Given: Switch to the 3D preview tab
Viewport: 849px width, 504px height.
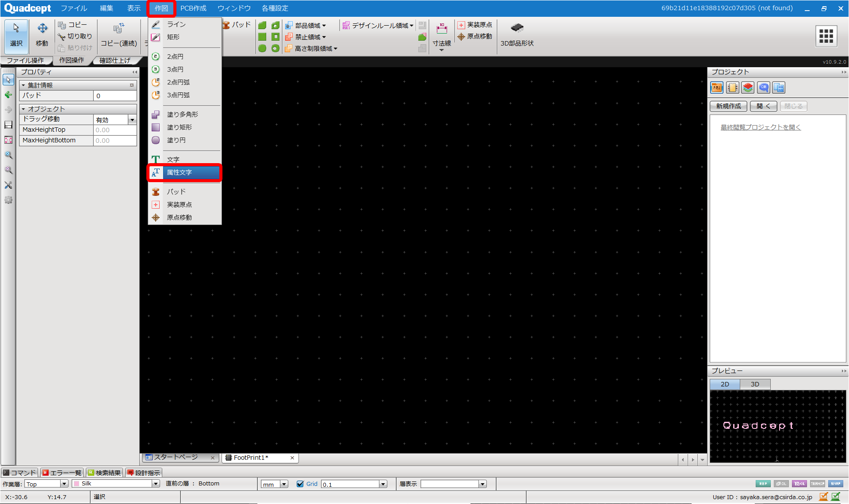Looking at the screenshot, I should pos(755,384).
